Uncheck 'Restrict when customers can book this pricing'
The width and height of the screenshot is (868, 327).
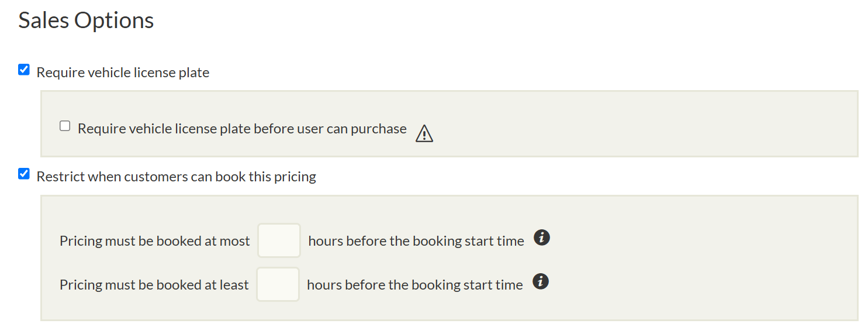pyautogui.click(x=24, y=174)
